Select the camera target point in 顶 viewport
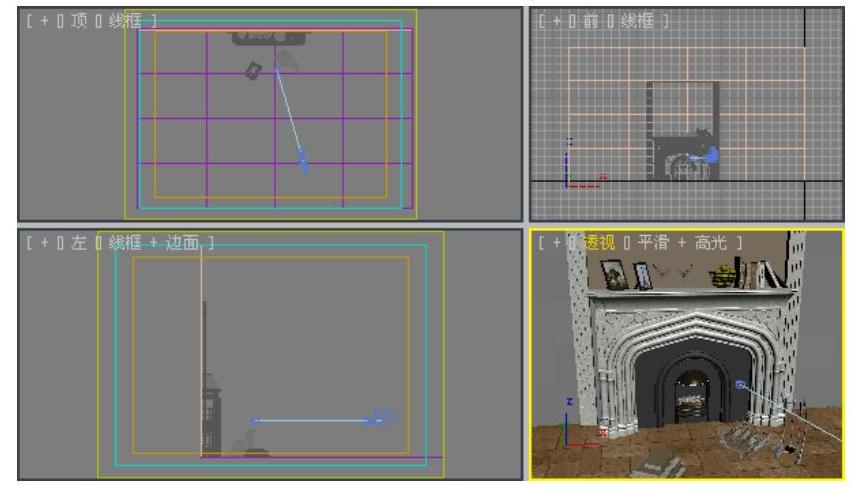Screen dimensions: 852x490 coord(277,70)
